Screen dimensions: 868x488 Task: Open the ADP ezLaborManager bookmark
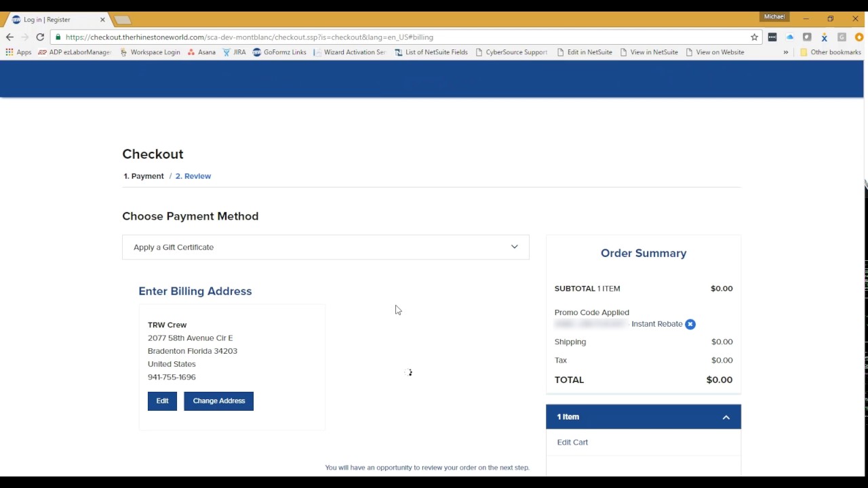(x=75, y=52)
